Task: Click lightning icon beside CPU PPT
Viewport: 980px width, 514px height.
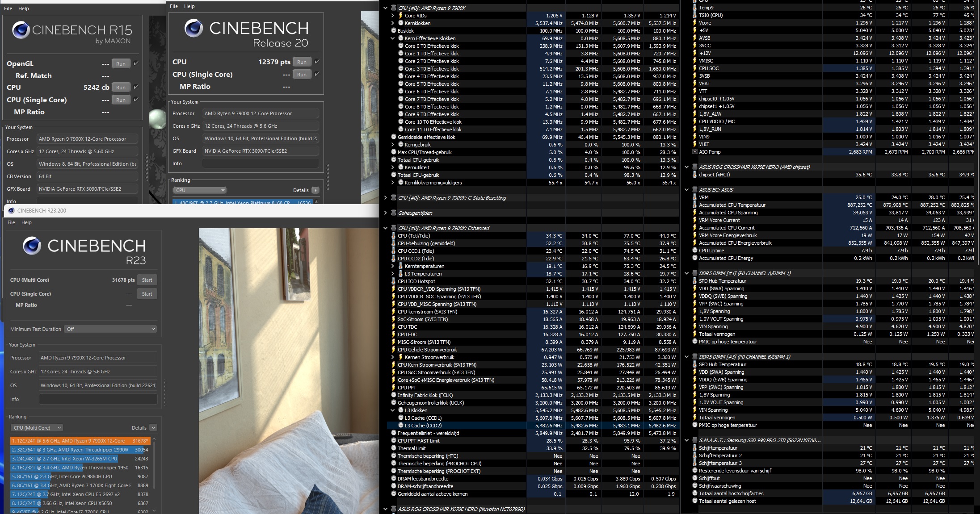Action: [x=394, y=388]
